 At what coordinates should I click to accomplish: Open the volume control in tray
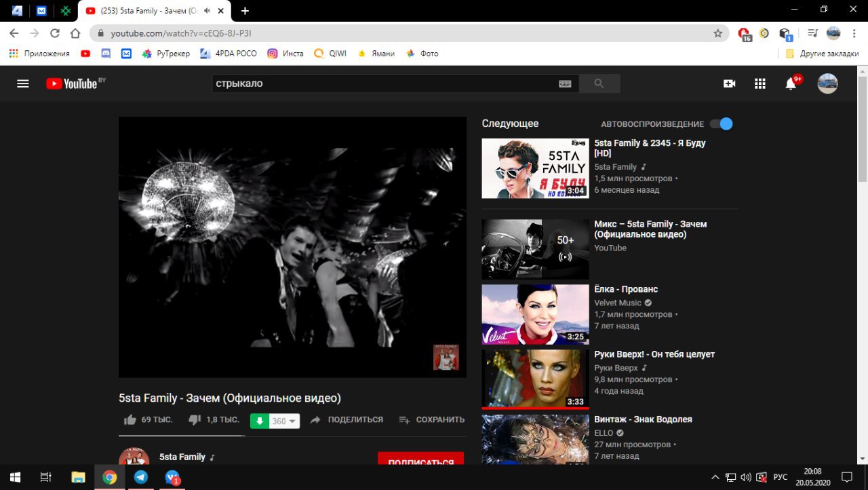point(747,477)
